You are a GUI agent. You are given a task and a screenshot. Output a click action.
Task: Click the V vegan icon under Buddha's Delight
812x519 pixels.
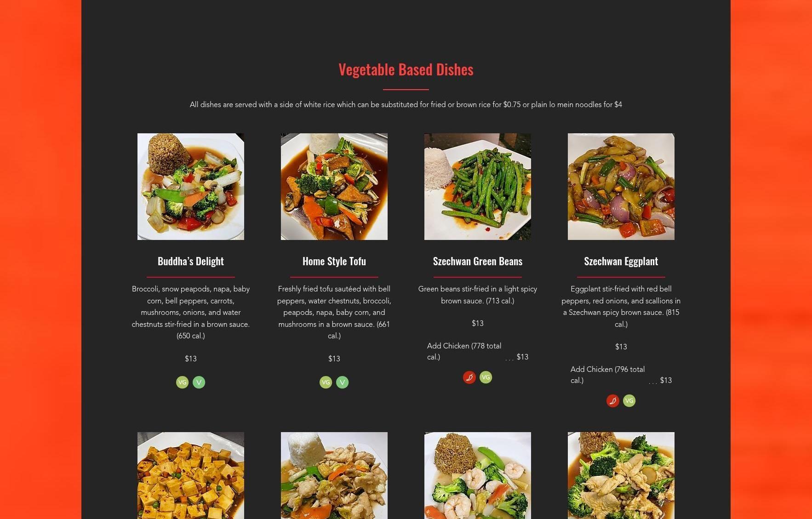point(199,382)
